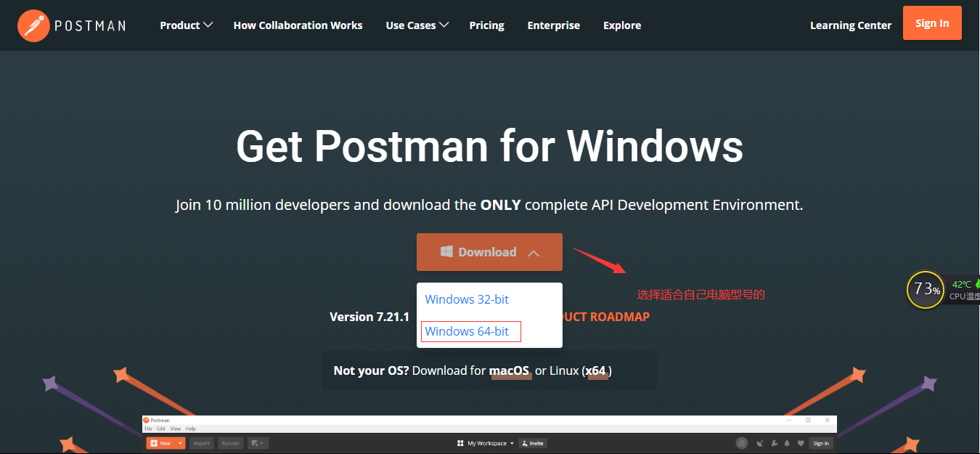
Task: Visit the Learning Center
Action: point(850,25)
